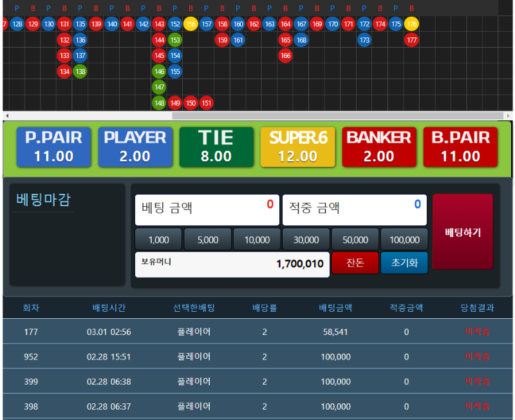
Task: Click the 베팅마감 status label
Action: pyautogui.click(x=43, y=200)
